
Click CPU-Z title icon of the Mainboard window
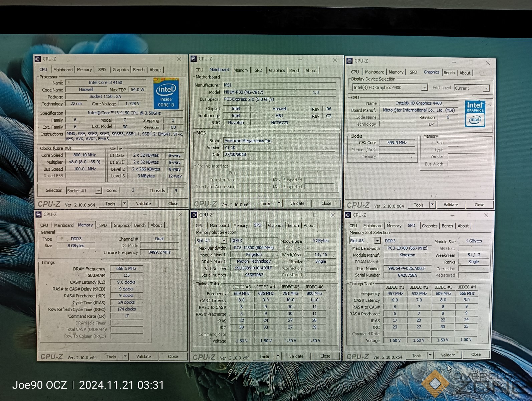pos(194,59)
